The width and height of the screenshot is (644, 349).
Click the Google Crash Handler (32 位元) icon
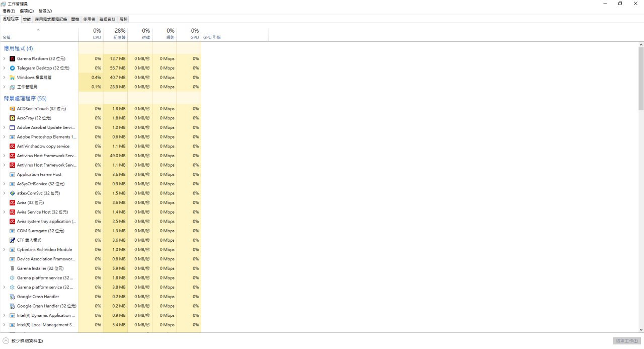(x=13, y=306)
